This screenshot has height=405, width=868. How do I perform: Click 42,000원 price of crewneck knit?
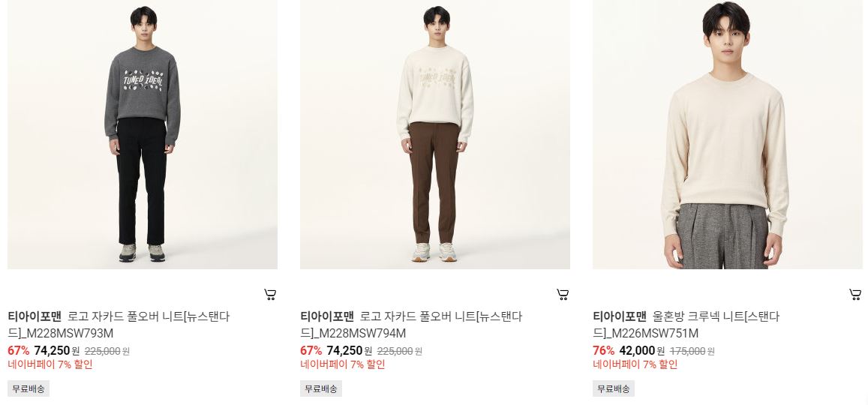coord(641,351)
